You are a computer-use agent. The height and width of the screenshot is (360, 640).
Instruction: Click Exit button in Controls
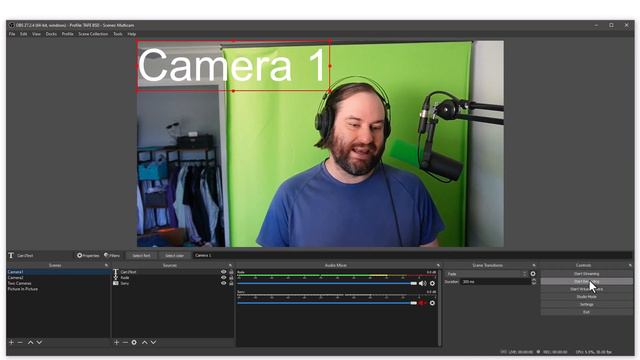(587, 312)
